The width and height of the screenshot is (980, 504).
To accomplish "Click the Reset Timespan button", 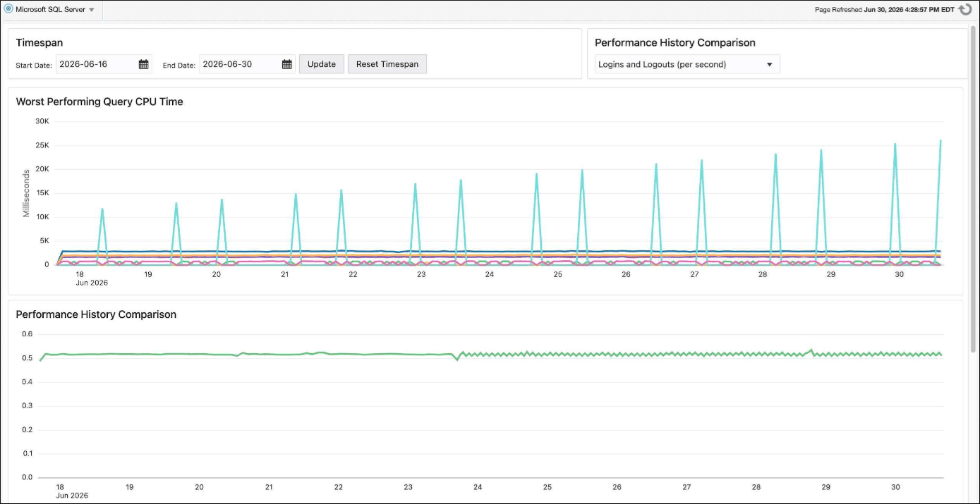I will click(387, 64).
